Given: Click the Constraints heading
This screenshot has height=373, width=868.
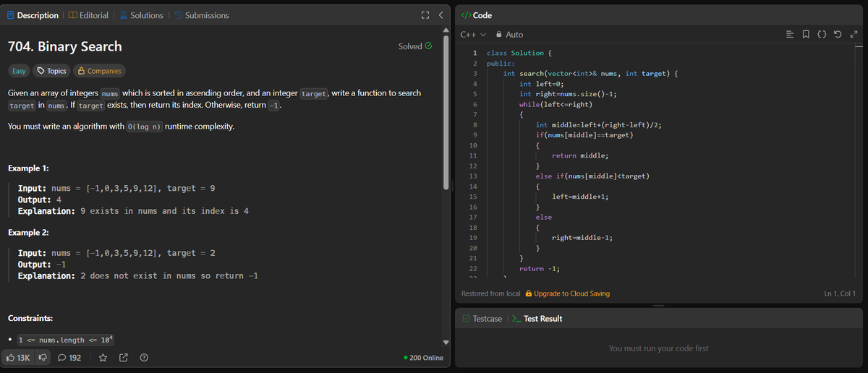Looking at the screenshot, I should click(x=30, y=319).
